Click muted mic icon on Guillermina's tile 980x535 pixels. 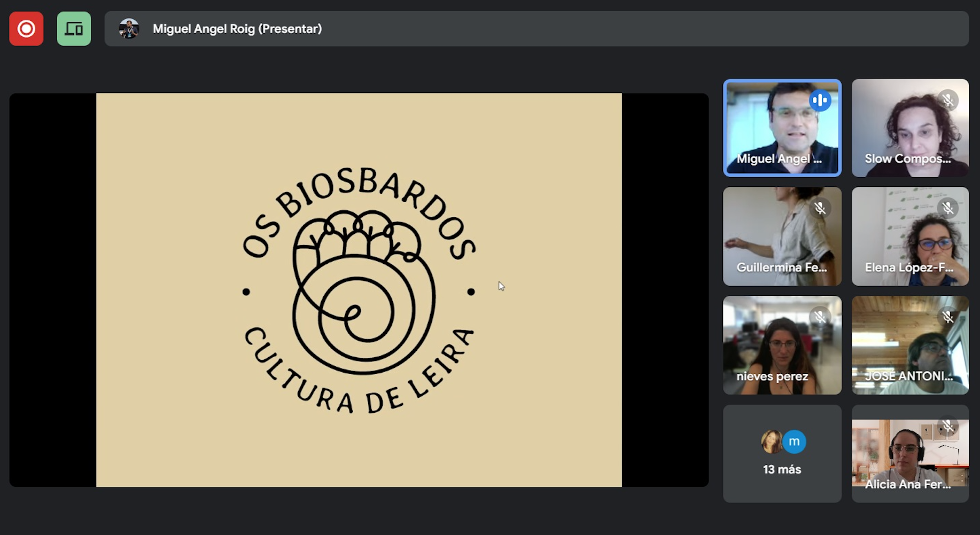coord(820,208)
